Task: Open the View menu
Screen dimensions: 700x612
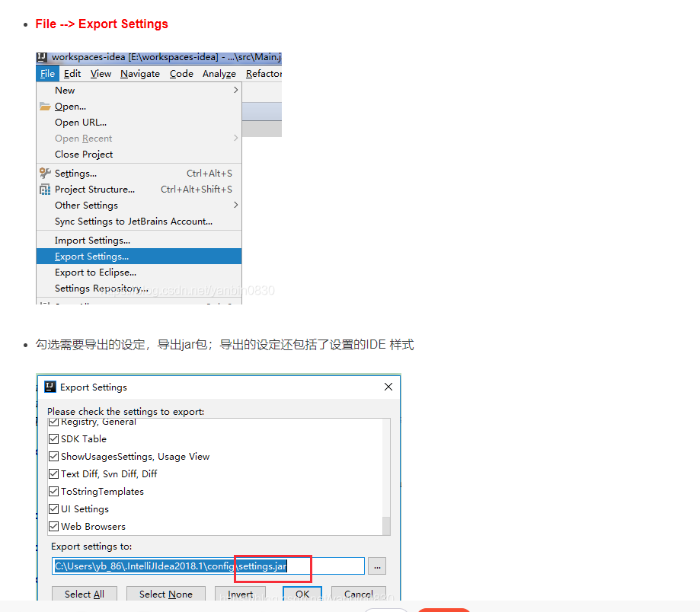Action: pyautogui.click(x=101, y=74)
